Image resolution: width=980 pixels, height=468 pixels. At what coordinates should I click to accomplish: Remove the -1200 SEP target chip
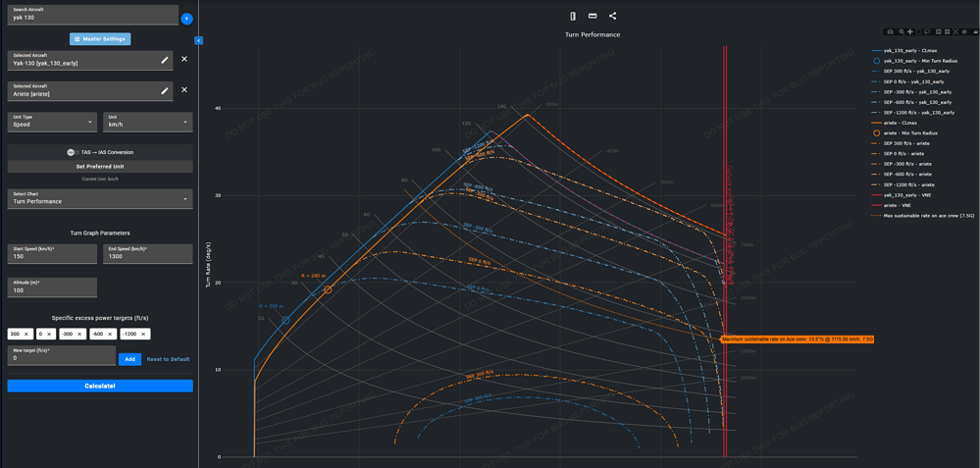click(x=144, y=335)
